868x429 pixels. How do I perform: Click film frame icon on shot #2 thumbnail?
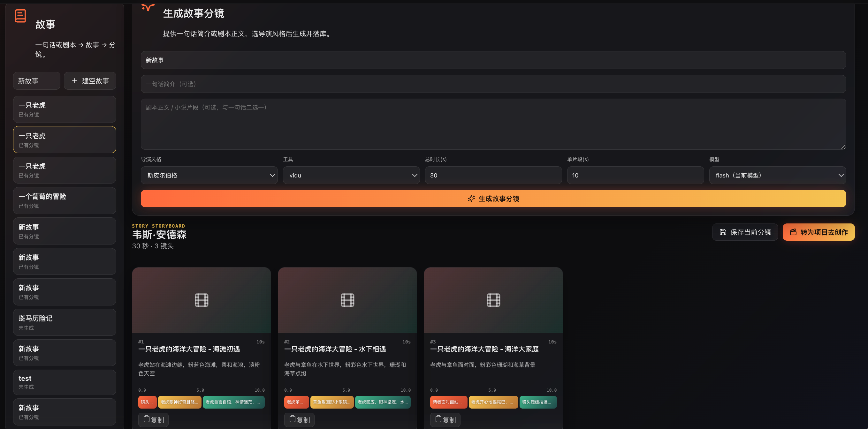click(x=347, y=300)
